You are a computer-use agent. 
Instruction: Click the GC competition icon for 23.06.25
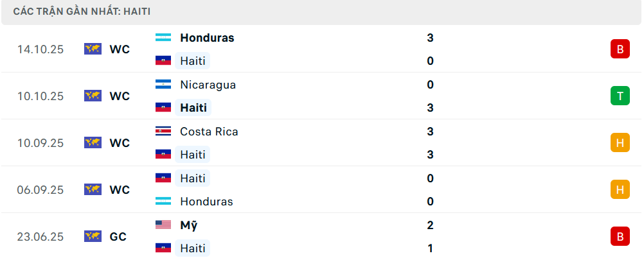tap(93, 236)
